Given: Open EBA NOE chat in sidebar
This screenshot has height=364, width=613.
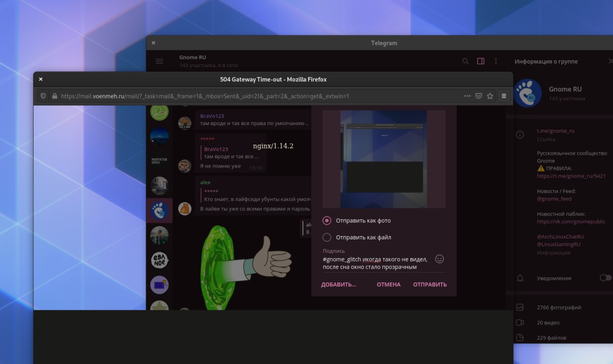Looking at the screenshot, I should (x=159, y=260).
